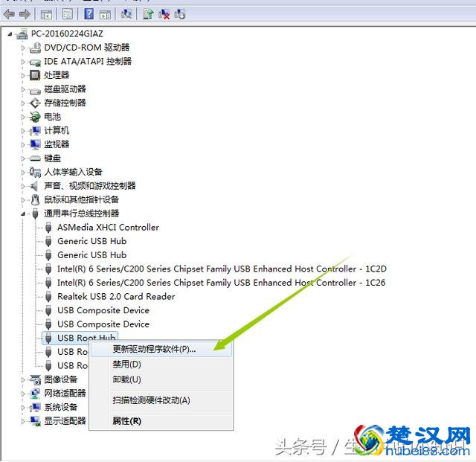
Task: Click the battery icon beside 电池
Action: (x=35, y=117)
